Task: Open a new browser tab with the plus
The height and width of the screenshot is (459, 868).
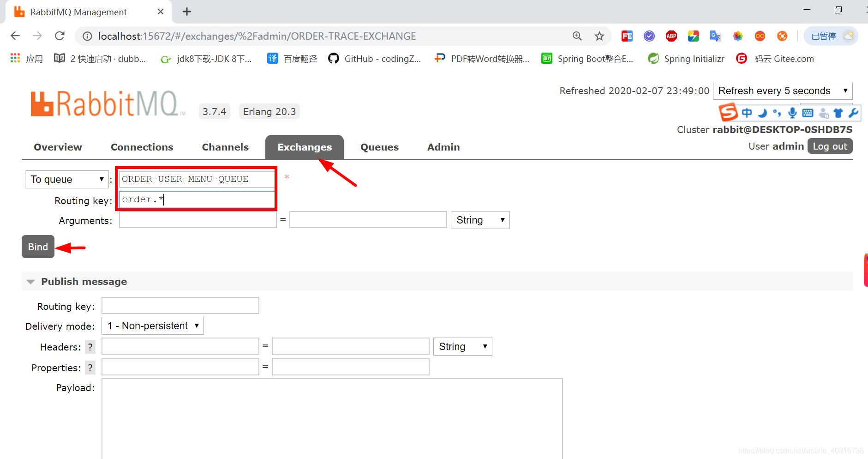Action: pyautogui.click(x=187, y=12)
